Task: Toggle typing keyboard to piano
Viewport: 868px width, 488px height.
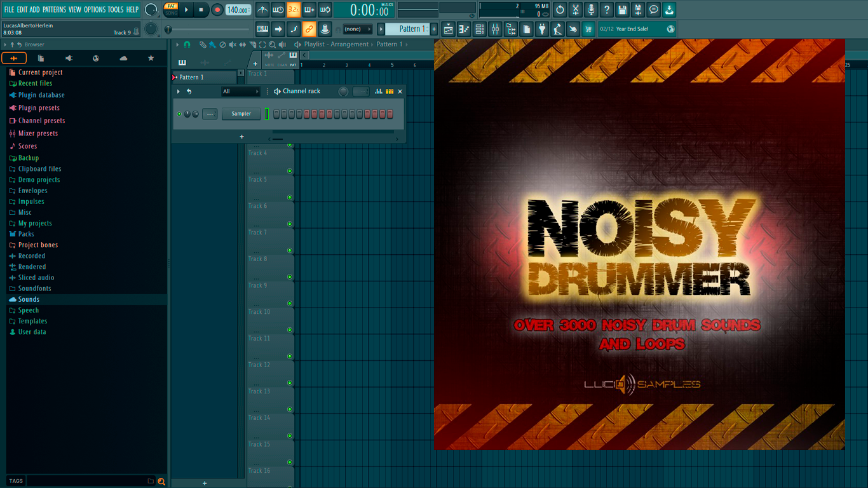Action: pyautogui.click(x=262, y=29)
